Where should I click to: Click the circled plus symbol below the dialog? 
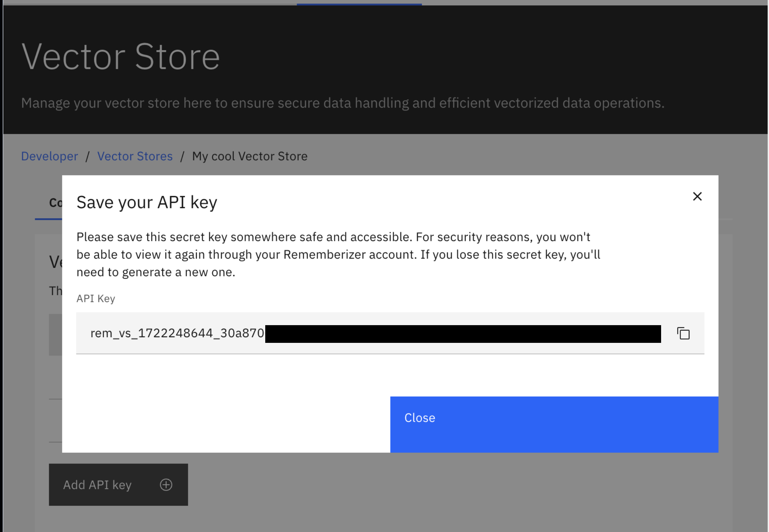pyautogui.click(x=166, y=485)
